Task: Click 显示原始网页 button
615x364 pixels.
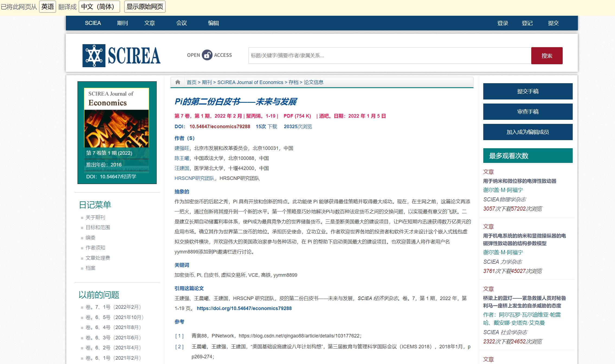Action: click(145, 7)
